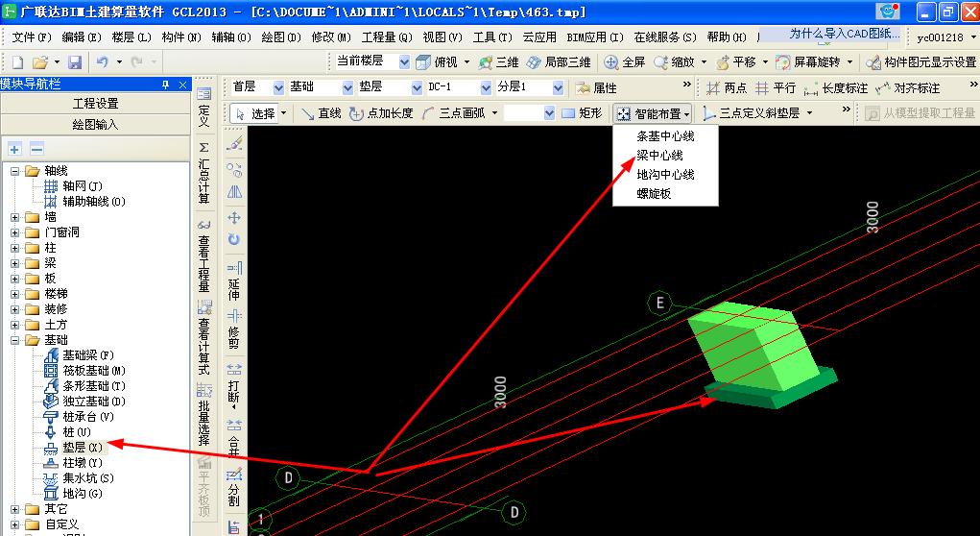This screenshot has height=536, width=980.
Task: Activate 局部三维 partial 3D view
Action: [559, 61]
